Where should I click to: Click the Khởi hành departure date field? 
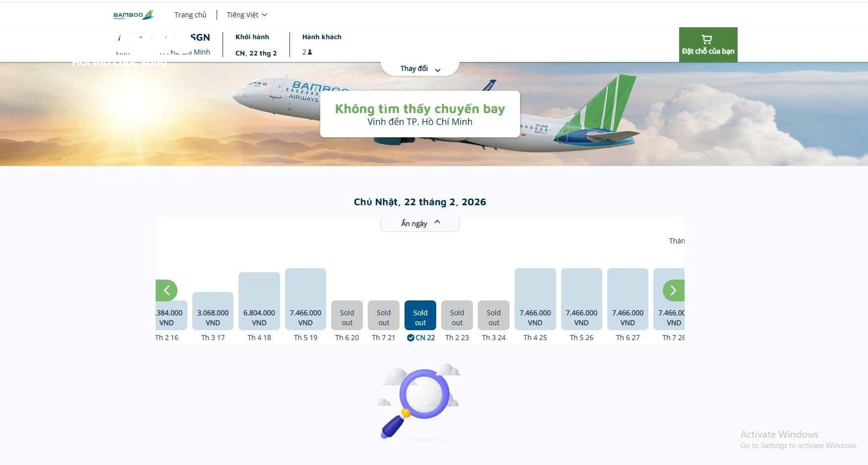click(x=256, y=45)
